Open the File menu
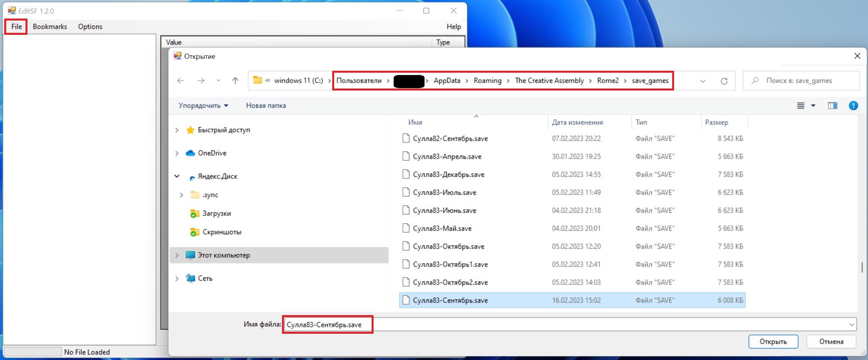The image size is (868, 360). point(16,27)
